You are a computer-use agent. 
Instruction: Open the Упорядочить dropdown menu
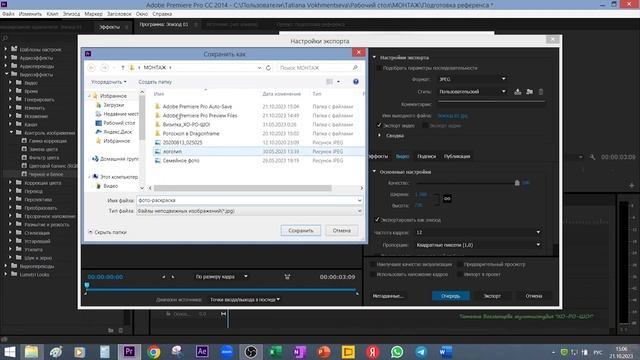109,82
